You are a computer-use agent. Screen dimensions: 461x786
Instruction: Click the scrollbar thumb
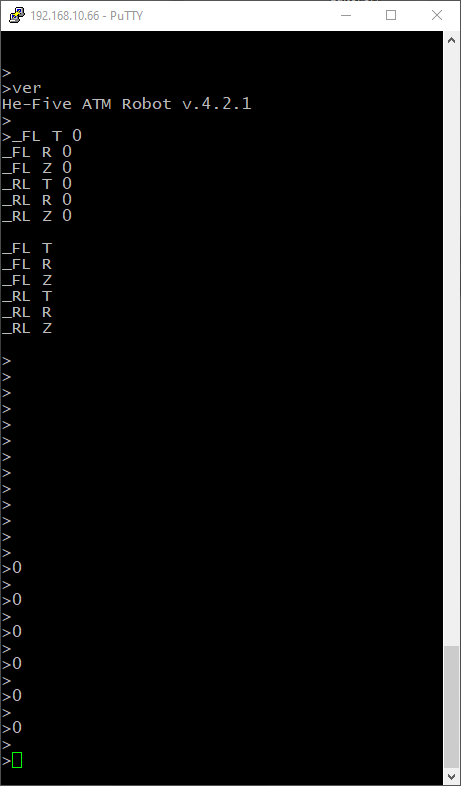(452, 706)
